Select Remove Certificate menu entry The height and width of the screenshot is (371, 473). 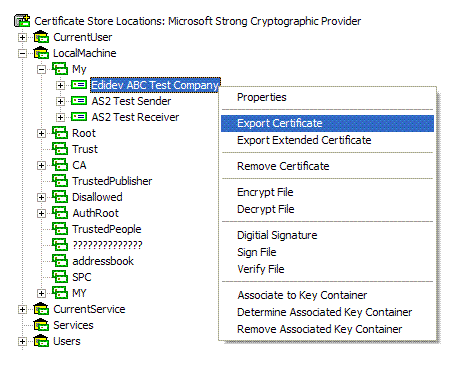327,166
